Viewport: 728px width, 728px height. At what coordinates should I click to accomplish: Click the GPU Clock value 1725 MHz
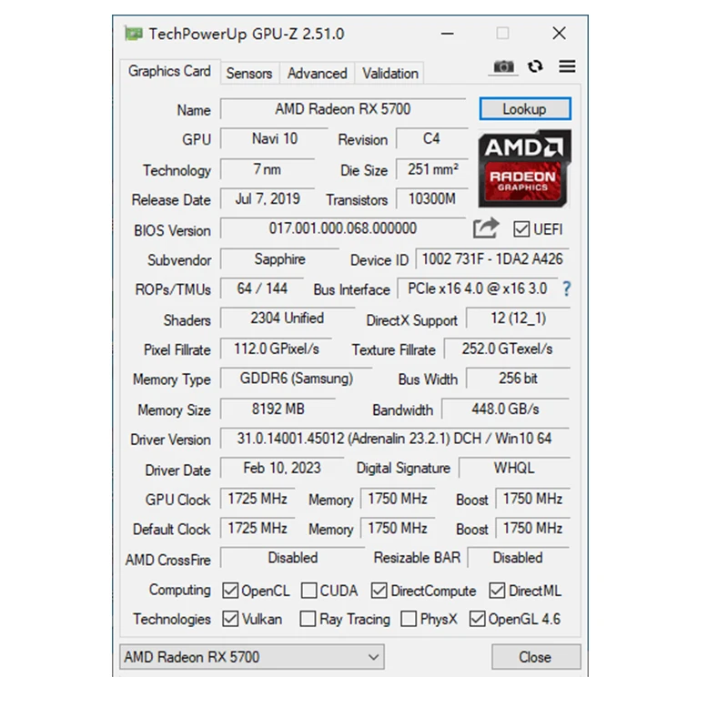[258, 499]
